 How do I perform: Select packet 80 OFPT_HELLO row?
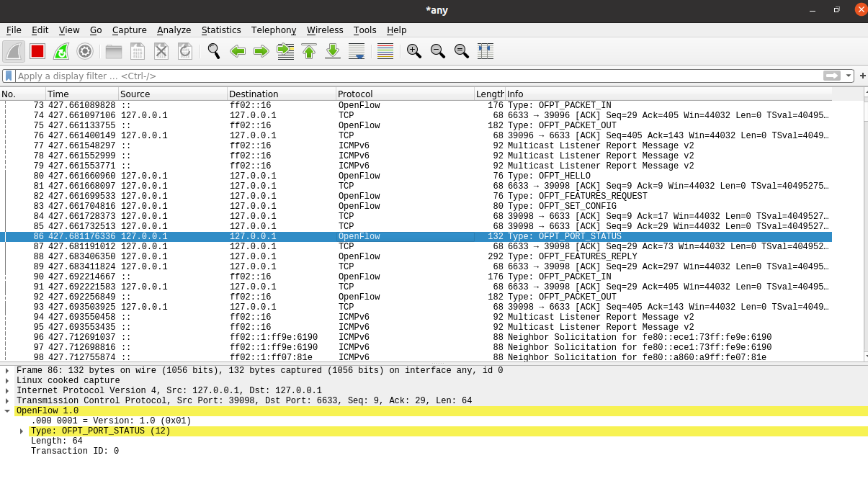pyautogui.click(x=416, y=176)
